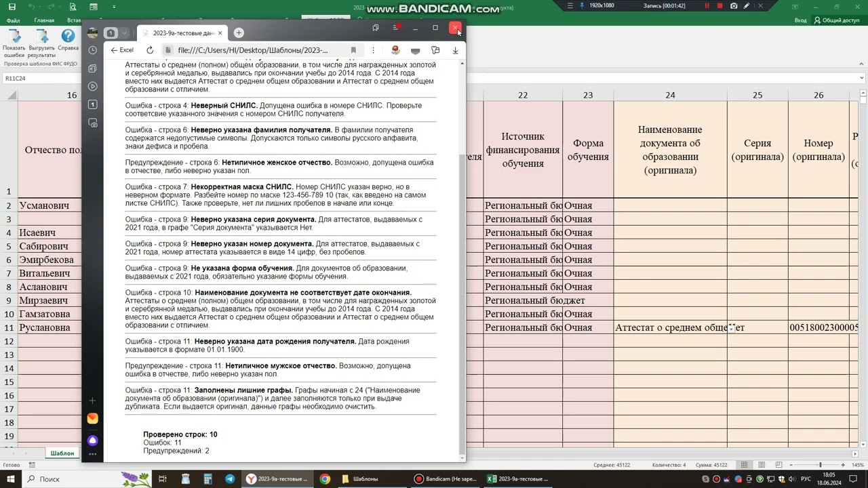This screenshot has width=868, height=488.
Task: Open browser history clock icon in sidebar
Action: point(93,50)
